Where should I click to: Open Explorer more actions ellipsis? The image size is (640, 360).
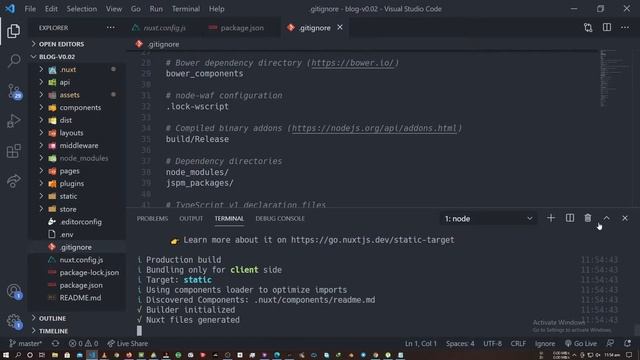coord(111,27)
